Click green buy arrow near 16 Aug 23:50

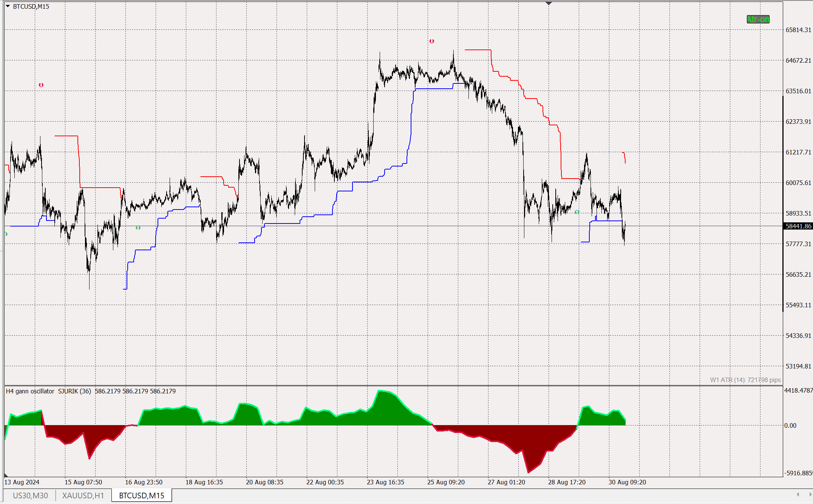[x=138, y=228]
